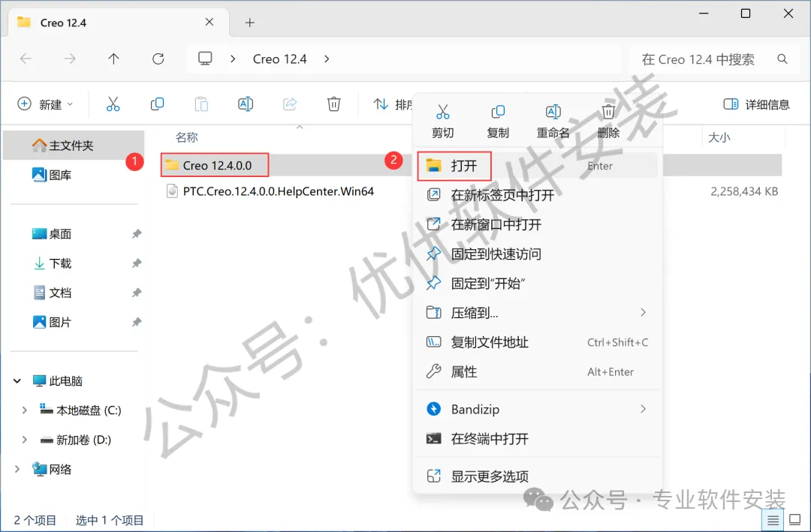Click the Rename icon in the toolbar
The image size is (811, 532).
point(245,104)
